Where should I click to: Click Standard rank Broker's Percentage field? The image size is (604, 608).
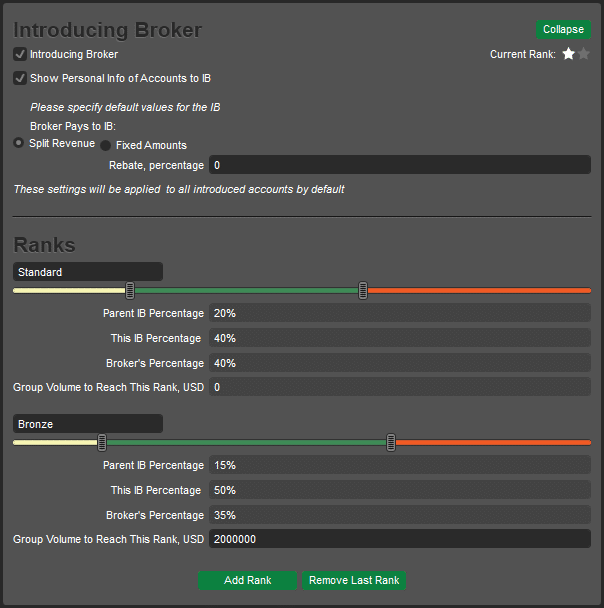400,363
